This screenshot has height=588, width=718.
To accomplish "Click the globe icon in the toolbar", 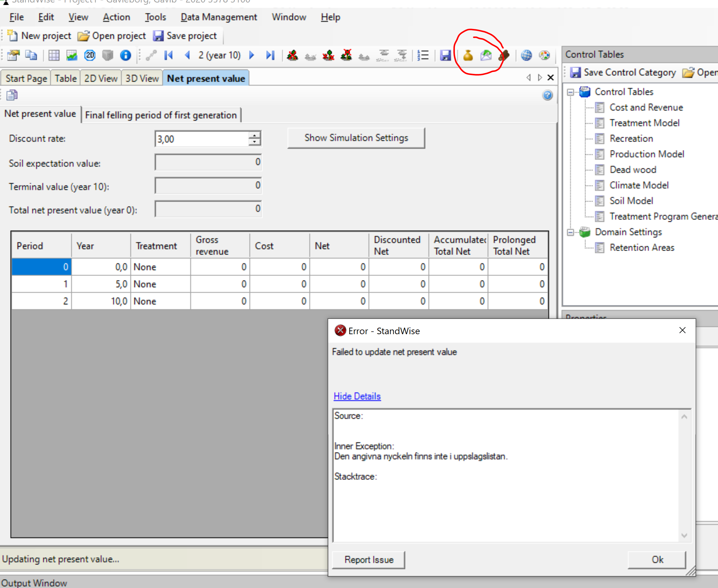I will pyautogui.click(x=526, y=55).
